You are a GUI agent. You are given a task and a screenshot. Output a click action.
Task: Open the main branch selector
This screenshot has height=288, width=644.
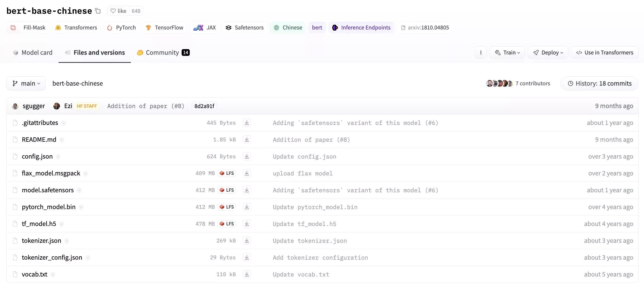(26, 83)
